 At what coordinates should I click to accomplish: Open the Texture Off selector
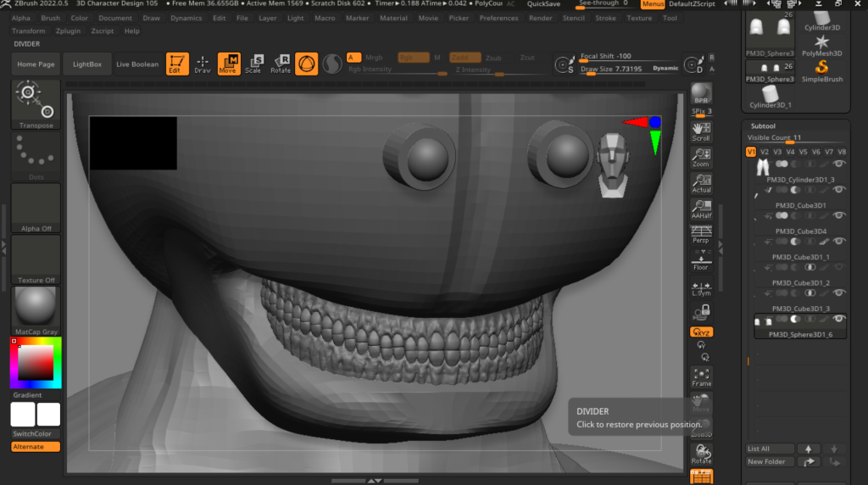pyautogui.click(x=36, y=259)
